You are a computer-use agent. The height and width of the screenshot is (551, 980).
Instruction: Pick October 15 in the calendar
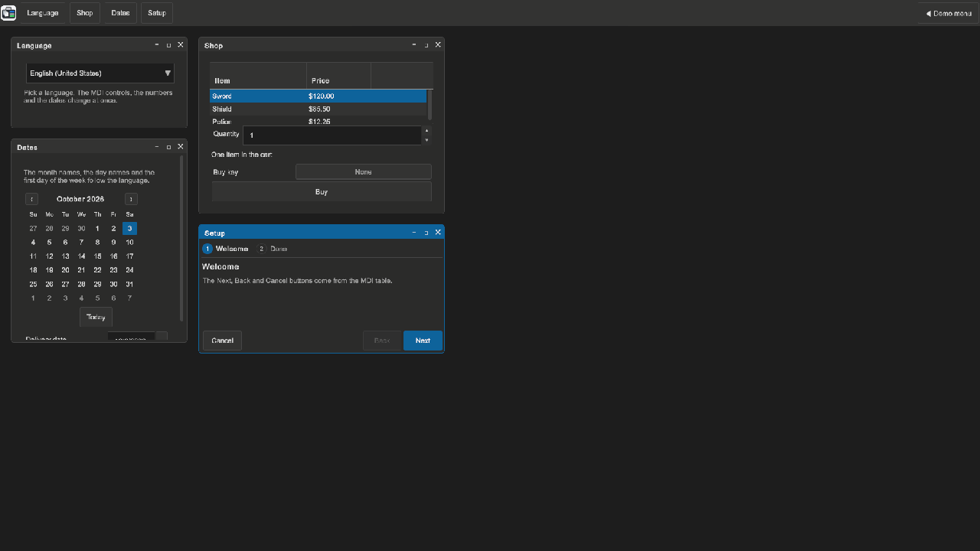[x=97, y=256]
